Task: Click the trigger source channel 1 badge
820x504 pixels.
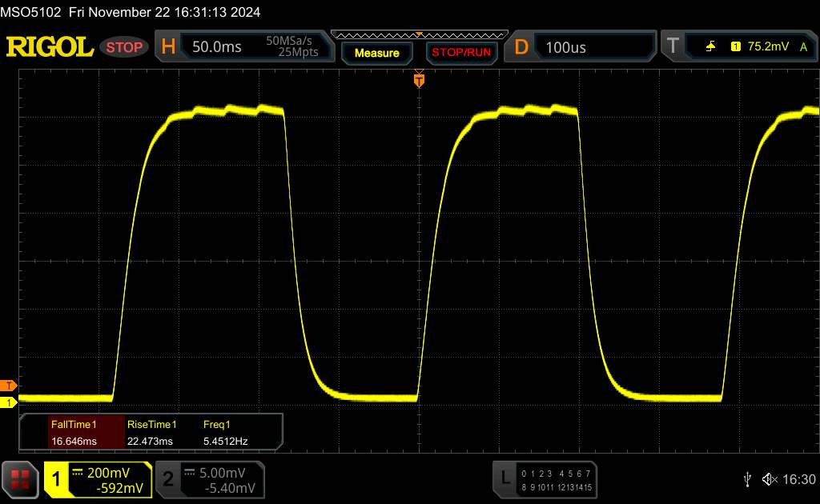Action: point(736,46)
